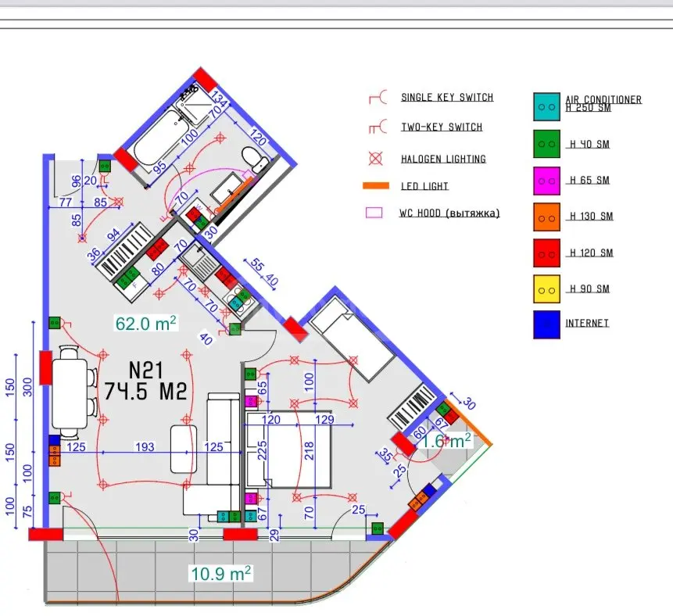The height and width of the screenshot is (616, 673).
Task: Click the '74.5 M2' total area text
Action: pos(145,391)
